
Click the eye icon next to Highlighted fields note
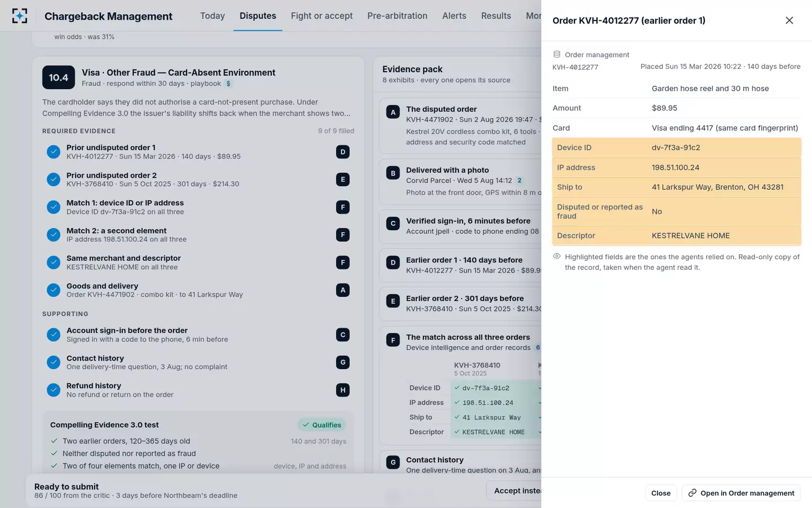click(x=557, y=256)
